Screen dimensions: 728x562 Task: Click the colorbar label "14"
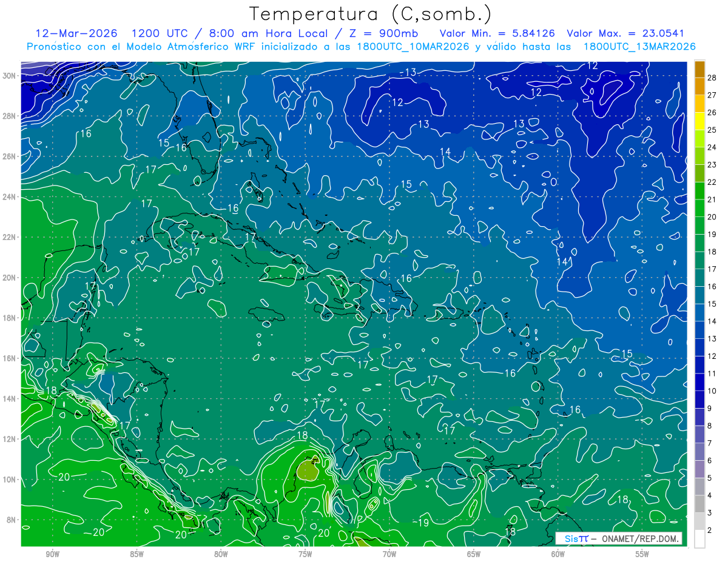(712, 321)
